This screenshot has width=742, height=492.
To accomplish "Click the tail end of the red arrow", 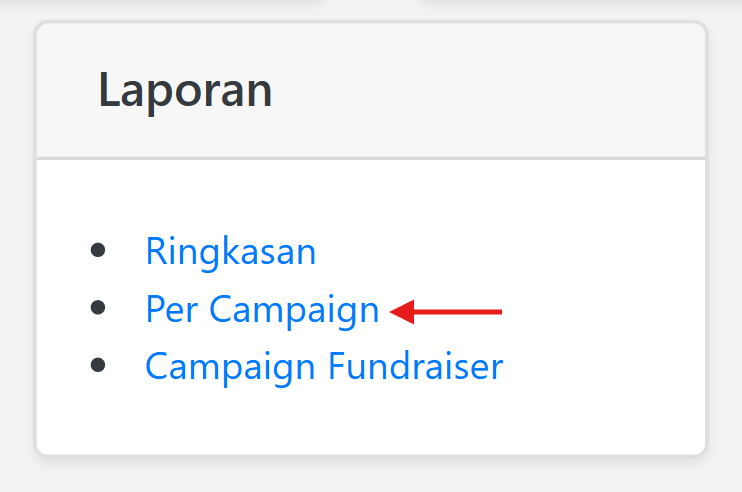I will pos(498,312).
